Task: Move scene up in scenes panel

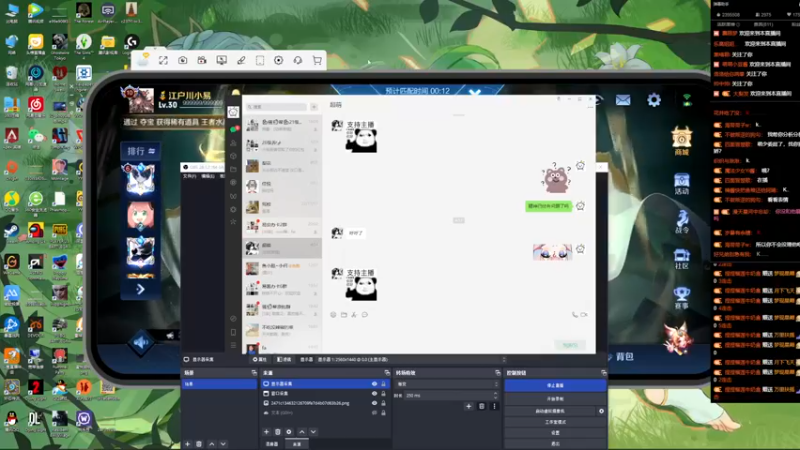Action: point(212,444)
